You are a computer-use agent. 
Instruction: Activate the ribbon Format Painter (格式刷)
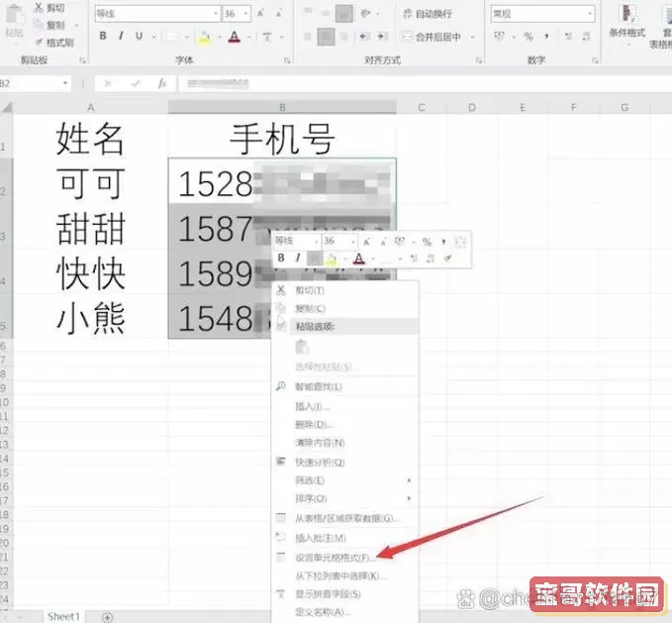(x=54, y=42)
